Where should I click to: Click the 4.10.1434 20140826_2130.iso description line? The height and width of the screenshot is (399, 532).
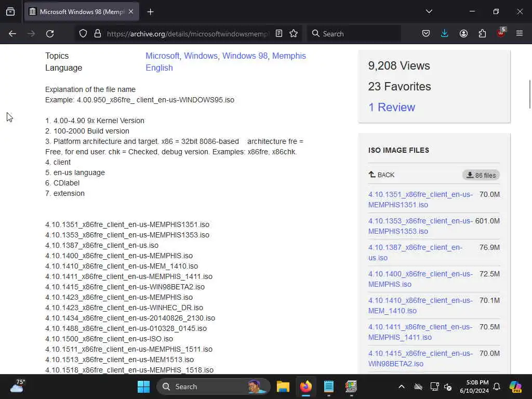130,318
